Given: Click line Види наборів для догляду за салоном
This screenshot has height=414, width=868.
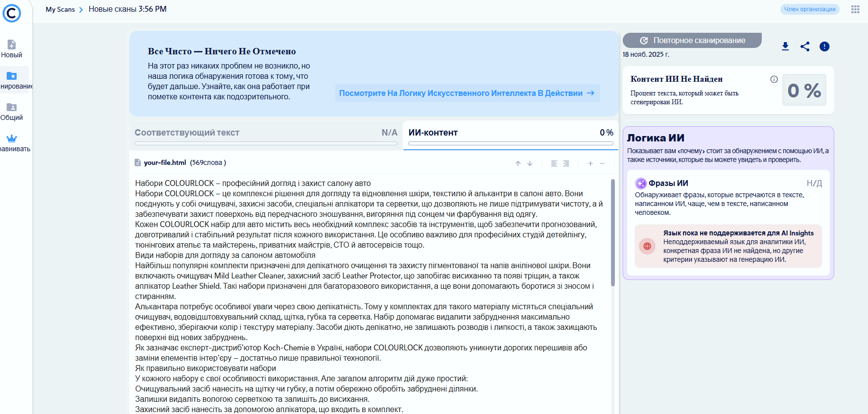Looking at the screenshot, I should tap(225, 255).
